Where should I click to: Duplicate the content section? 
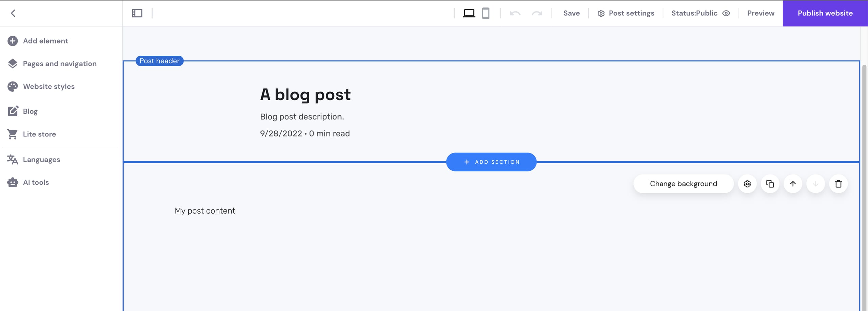pyautogui.click(x=770, y=183)
